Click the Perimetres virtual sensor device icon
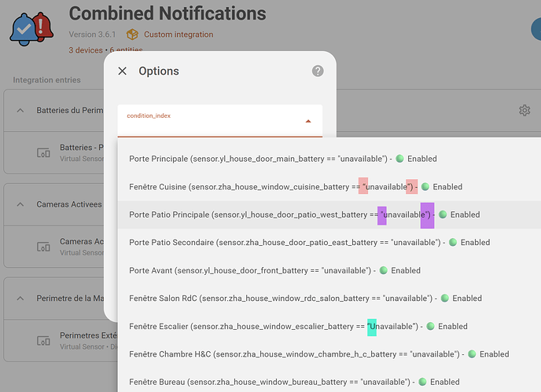 [44, 340]
